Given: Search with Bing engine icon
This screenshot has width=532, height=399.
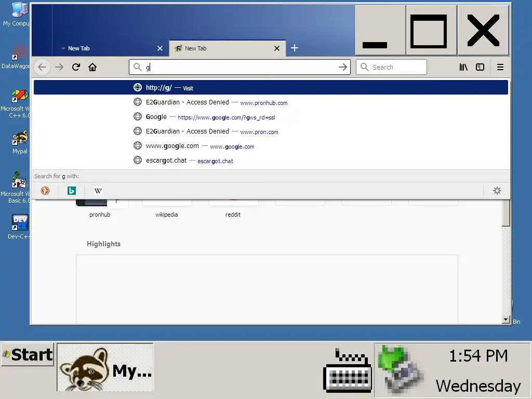Looking at the screenshot, I should pos(72,191).
